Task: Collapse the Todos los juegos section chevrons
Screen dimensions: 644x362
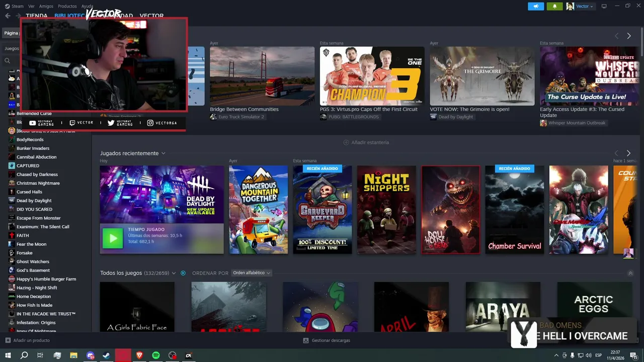Action: point(630,273)
